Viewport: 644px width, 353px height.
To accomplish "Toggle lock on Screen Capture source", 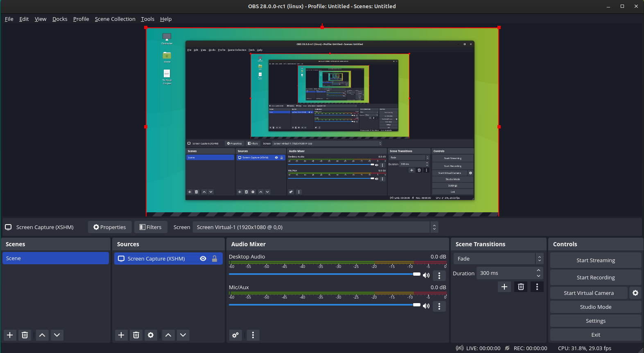I will pos(215,259).
